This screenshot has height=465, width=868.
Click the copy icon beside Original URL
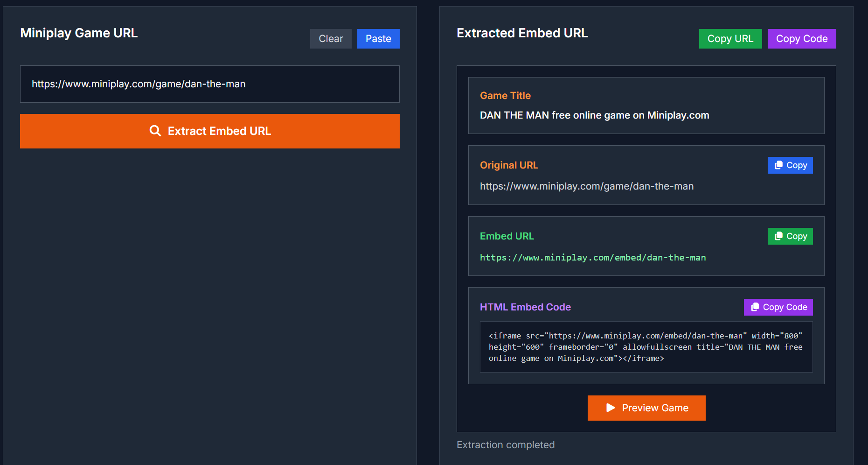click(x=778, y=165)
